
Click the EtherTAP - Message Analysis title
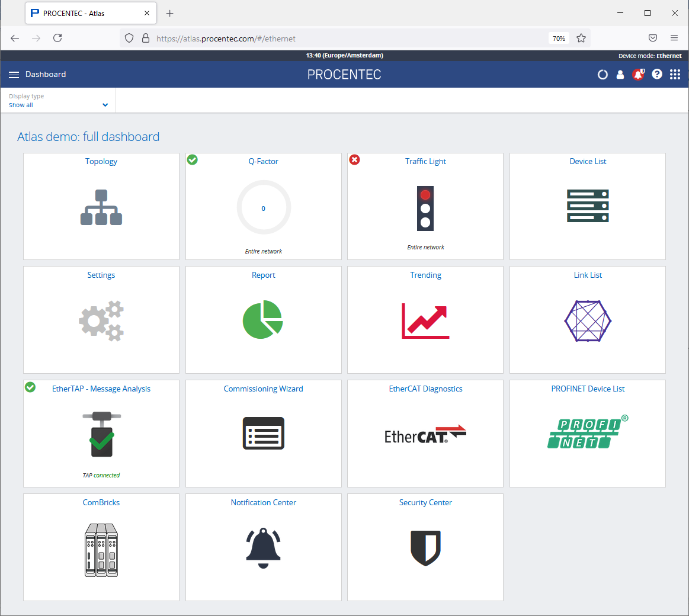(101, 389)
